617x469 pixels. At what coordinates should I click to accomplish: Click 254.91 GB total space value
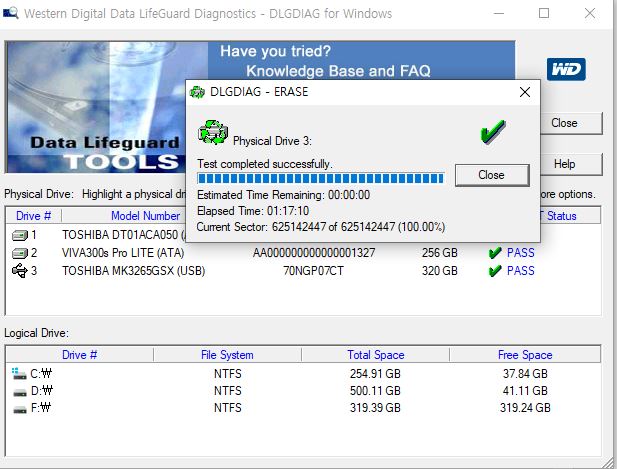pos(375,373)
